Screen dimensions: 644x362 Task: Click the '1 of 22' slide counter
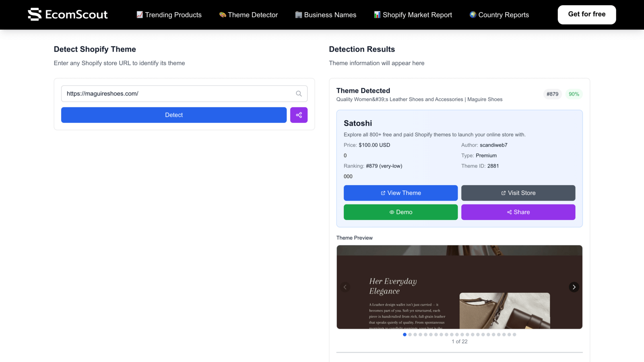459,341
